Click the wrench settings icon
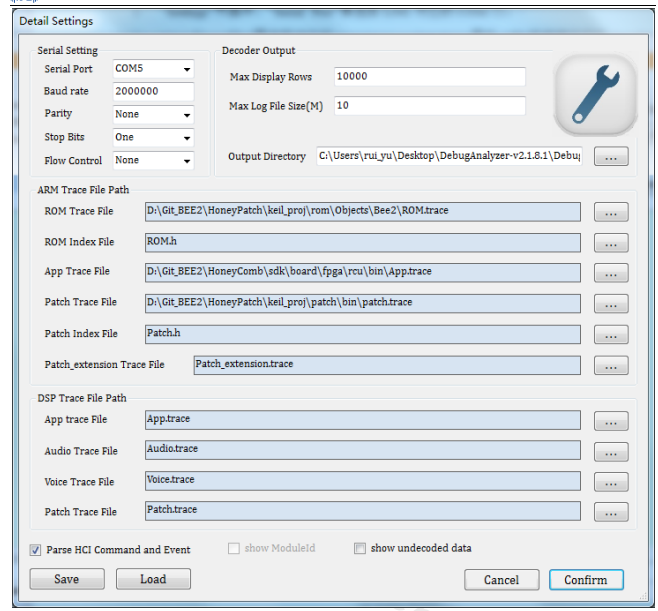The height and width of the screenshot is (611, 658). tap(595, 94)
